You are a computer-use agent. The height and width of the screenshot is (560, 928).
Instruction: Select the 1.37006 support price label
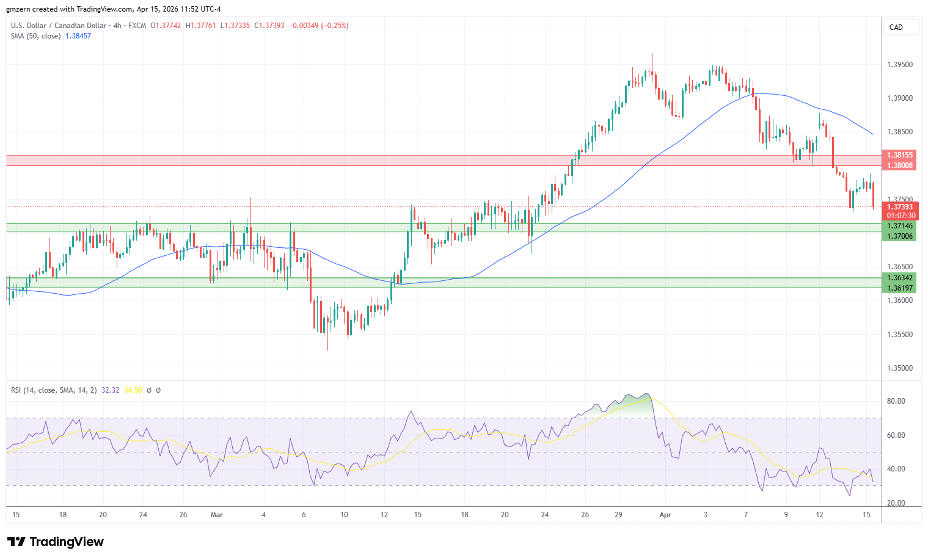pos(900,236)
